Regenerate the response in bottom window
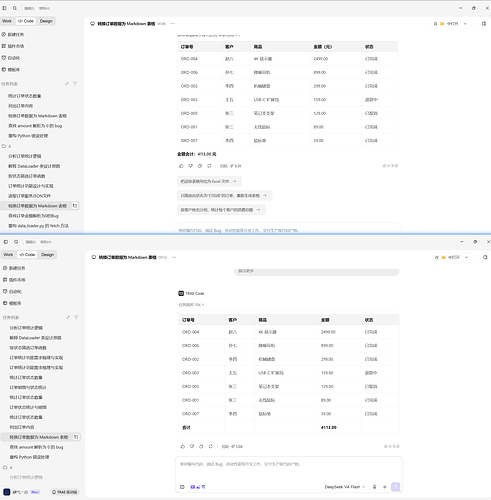491x500 pixels. (211, 446)
